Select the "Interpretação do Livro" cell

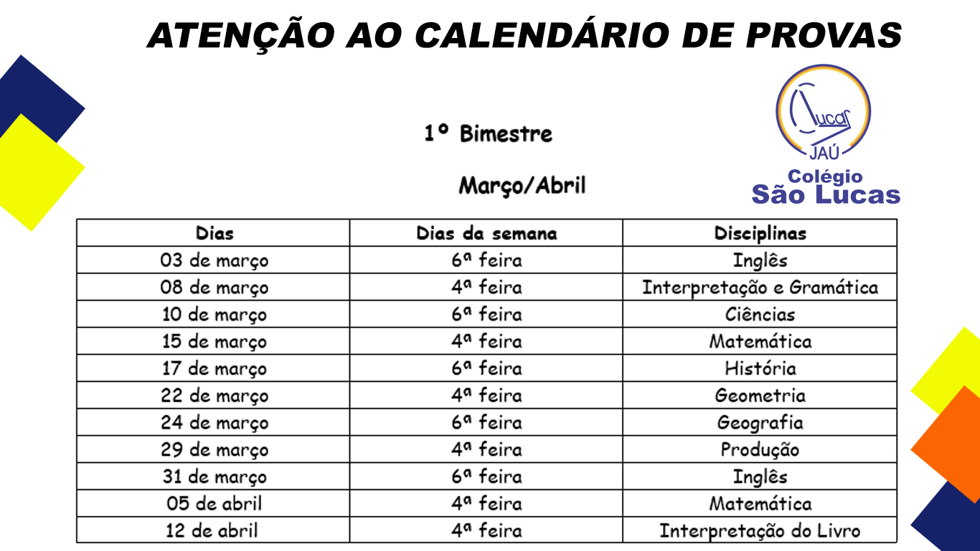pyautogui.click(x=760, y=531)
